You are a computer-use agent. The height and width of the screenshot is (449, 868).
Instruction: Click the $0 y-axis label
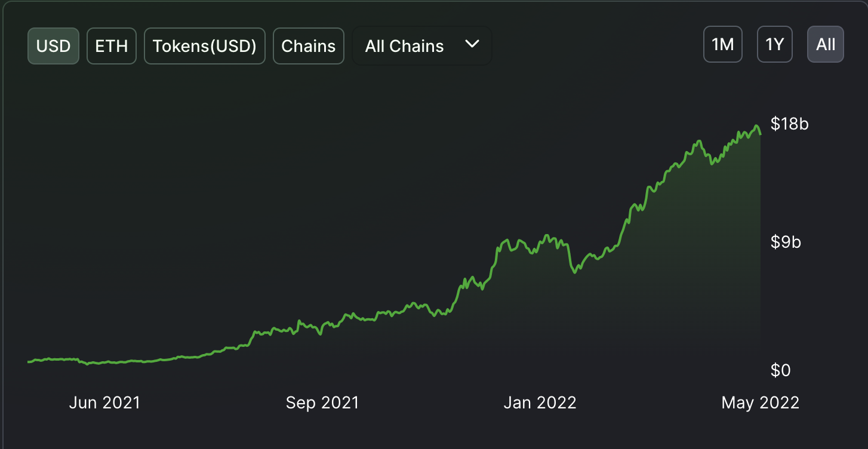780,371
